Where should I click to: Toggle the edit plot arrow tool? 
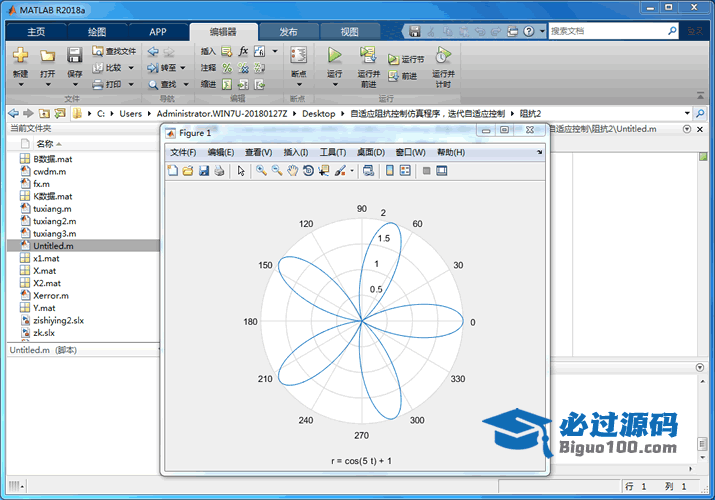coord(240,171)
